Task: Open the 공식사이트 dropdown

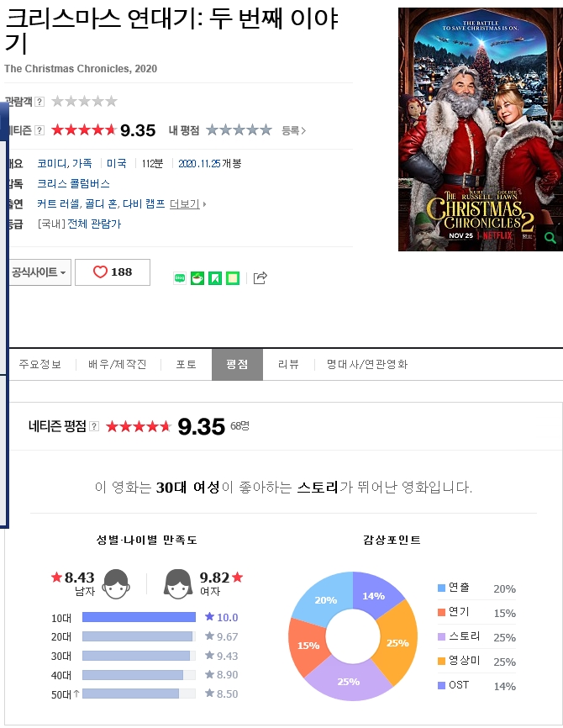Action: point(39,272)
